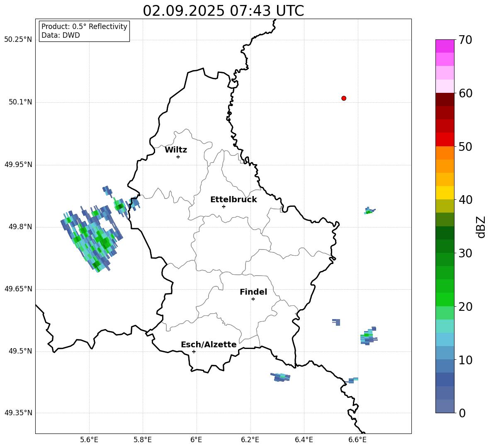Click the red dot radar site marker
The height and width of the screenshot is (448, 491).
(344, 98)
